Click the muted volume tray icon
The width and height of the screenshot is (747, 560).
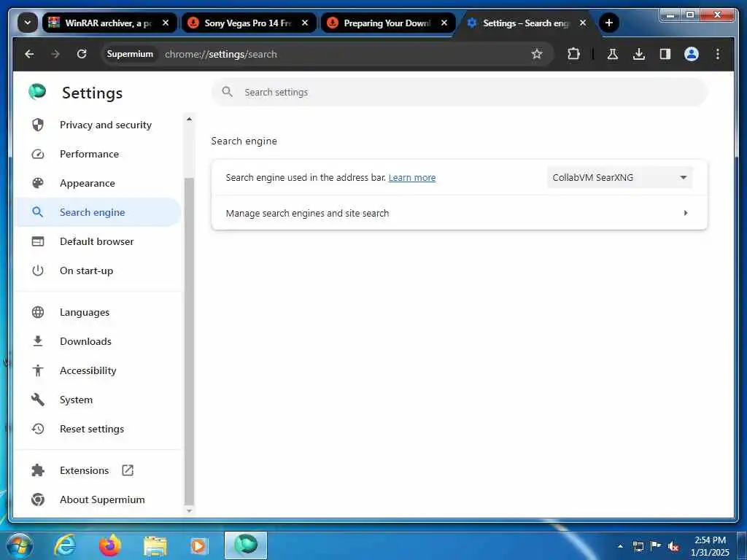(673, 546)
